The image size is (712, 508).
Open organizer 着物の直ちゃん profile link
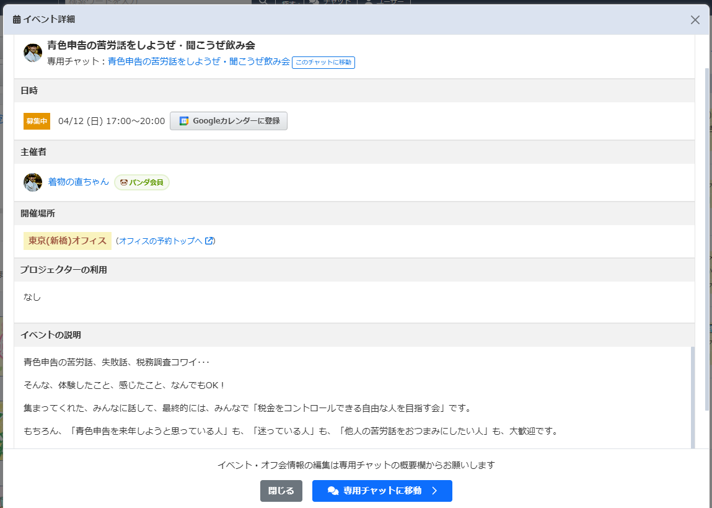[x=79, y=182]
